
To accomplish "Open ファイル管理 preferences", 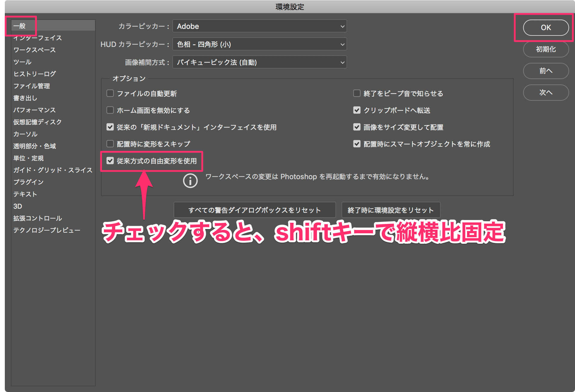I will point(53,86).
